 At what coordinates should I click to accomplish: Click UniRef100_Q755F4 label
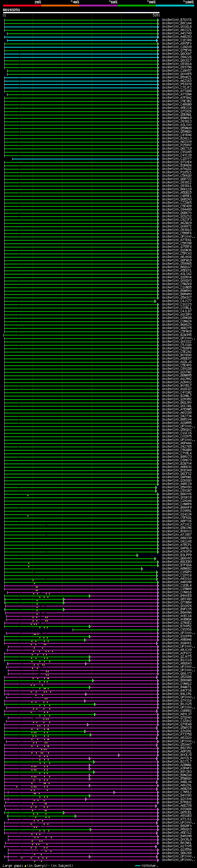[177, 247]
